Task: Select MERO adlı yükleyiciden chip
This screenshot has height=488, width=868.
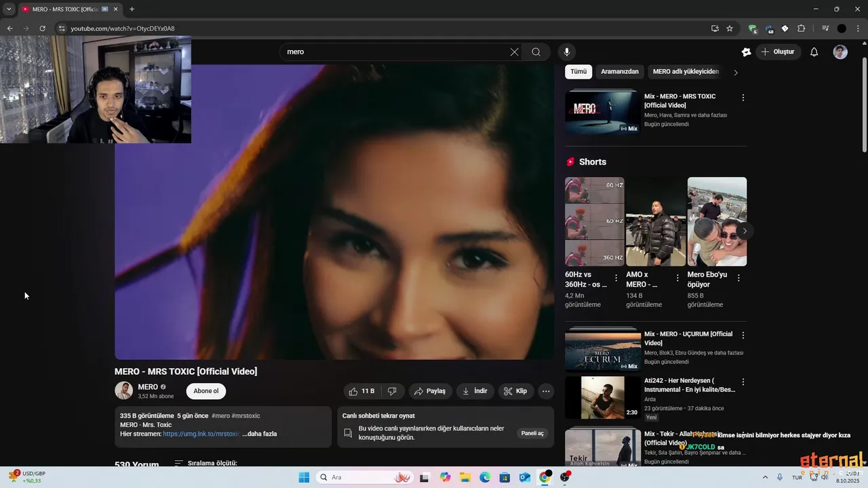Action: (686, 72)
